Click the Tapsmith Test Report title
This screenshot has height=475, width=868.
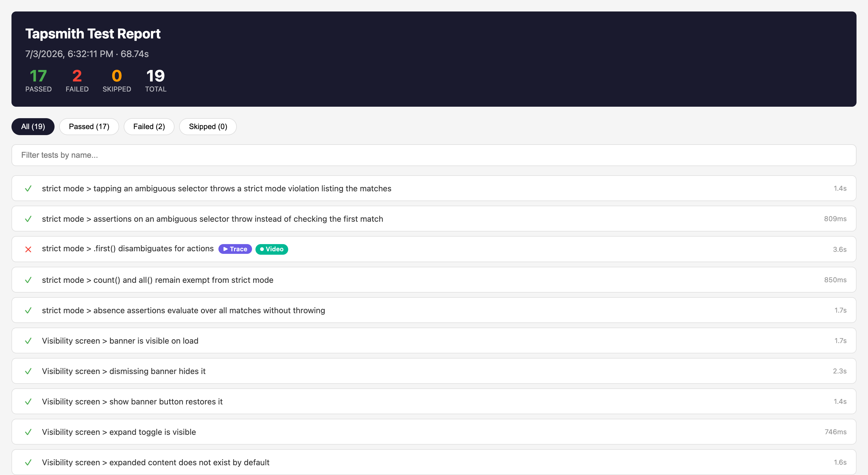(93, 34)
